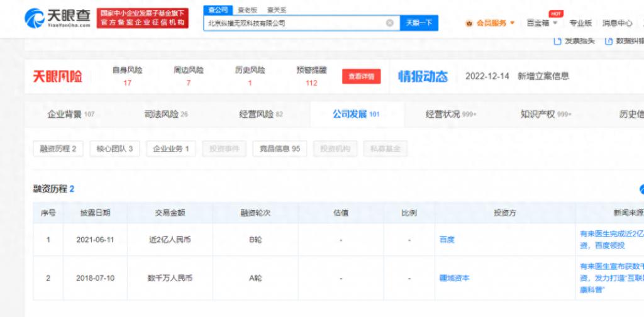
Task: Open the 建域资本 investor link
Action: pos(454,277)
